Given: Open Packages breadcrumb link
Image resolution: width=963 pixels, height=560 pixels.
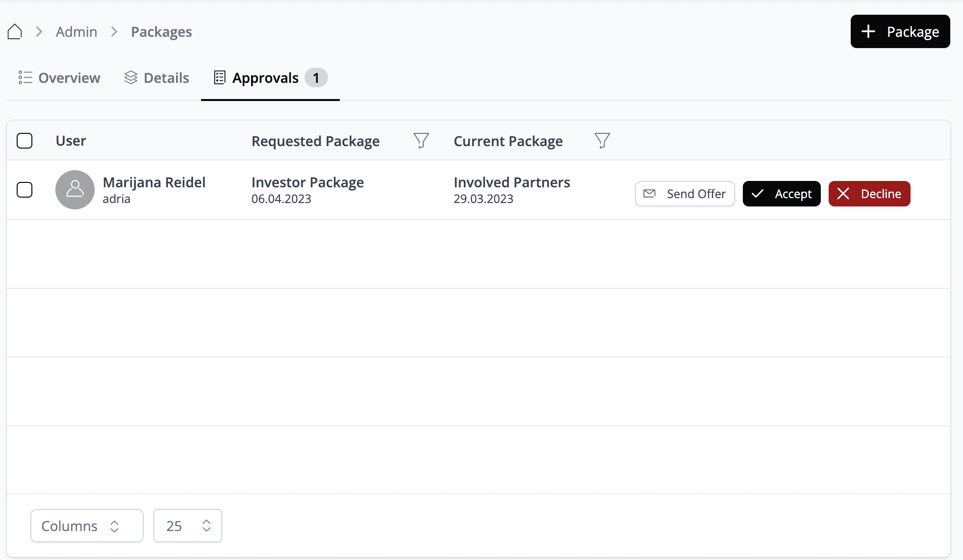Looking at the screenshot, I should click(161, 32).
